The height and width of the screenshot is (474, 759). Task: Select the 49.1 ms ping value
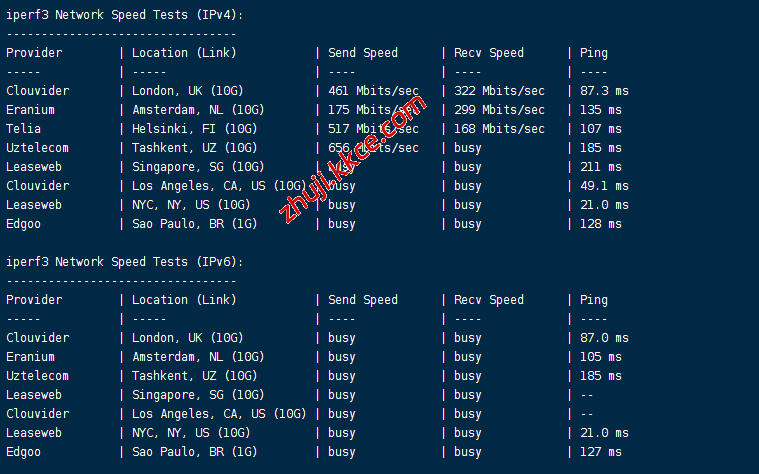(604, 186)
